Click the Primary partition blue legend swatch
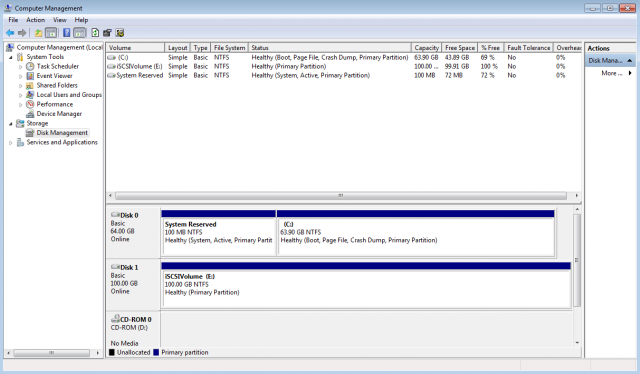 156,352
